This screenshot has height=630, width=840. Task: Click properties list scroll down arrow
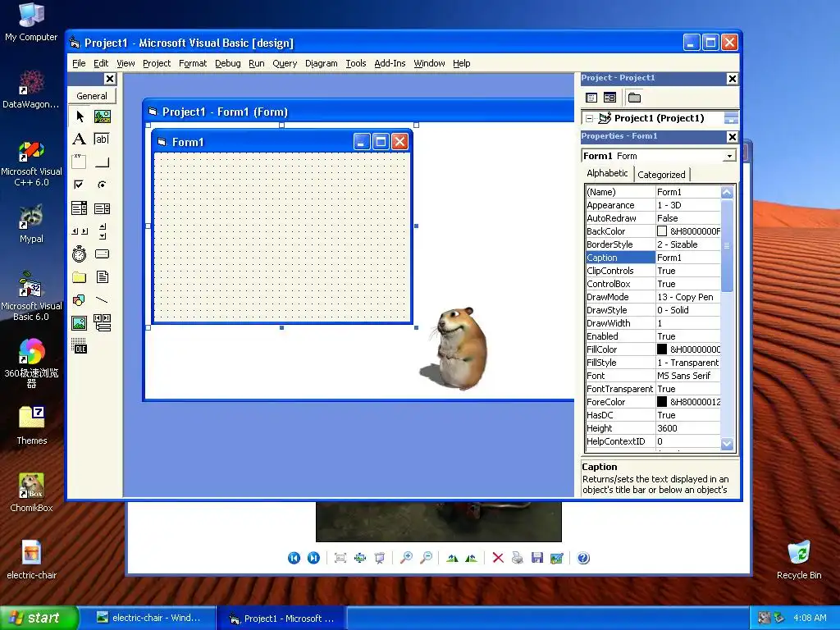(727, 444)
